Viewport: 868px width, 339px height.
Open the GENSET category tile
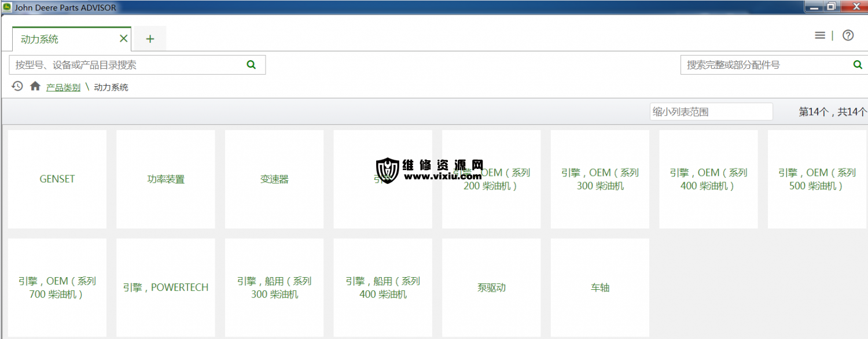tap(57, 179)
